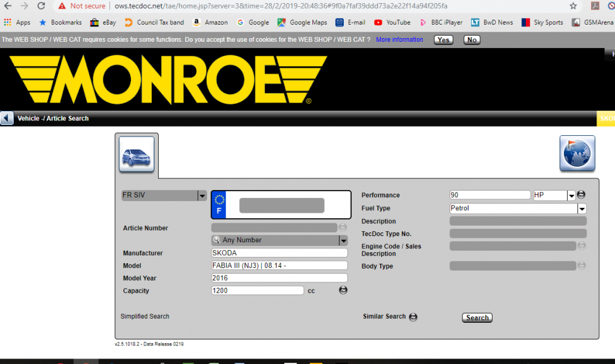Click the browser address bar URL
This screenshot has height=364, width=615.
(281, 6)
